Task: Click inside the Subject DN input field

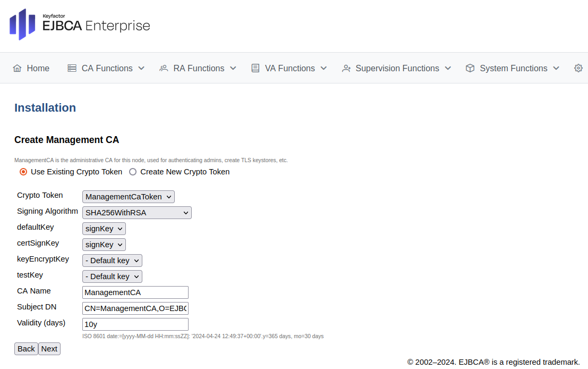Action: pyautogui.click(x=135, y=308)
